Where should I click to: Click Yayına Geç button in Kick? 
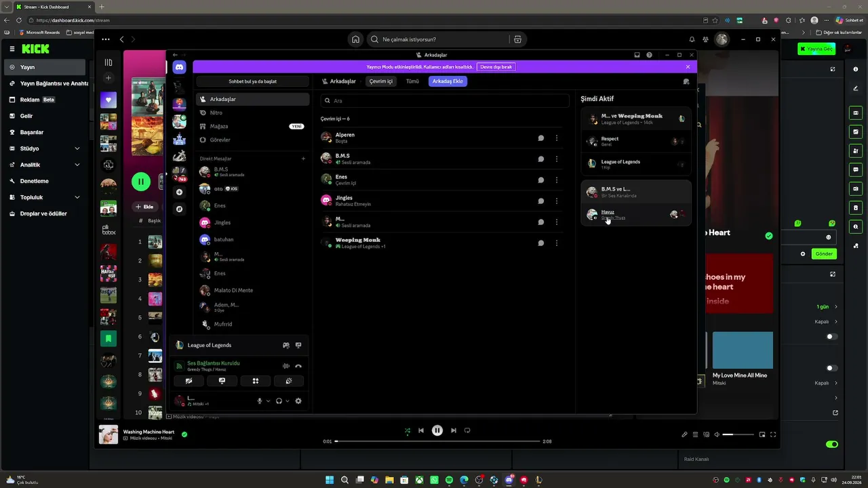coord(816,49)
